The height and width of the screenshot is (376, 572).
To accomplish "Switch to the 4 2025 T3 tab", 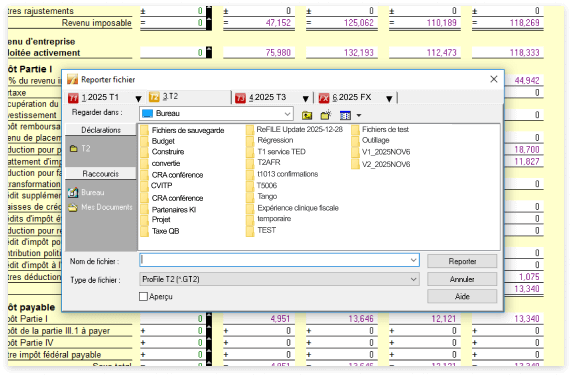I will tap(272, 98).
